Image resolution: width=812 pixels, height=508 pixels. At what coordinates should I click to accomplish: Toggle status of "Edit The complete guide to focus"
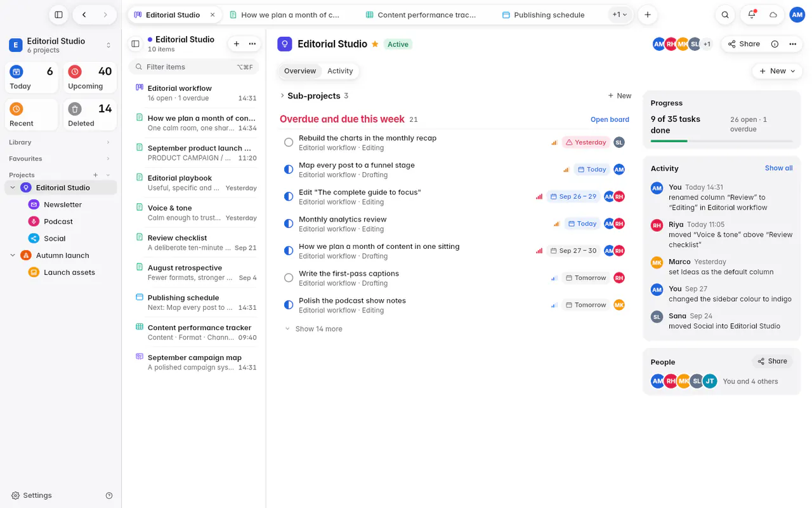coord(289,197)
